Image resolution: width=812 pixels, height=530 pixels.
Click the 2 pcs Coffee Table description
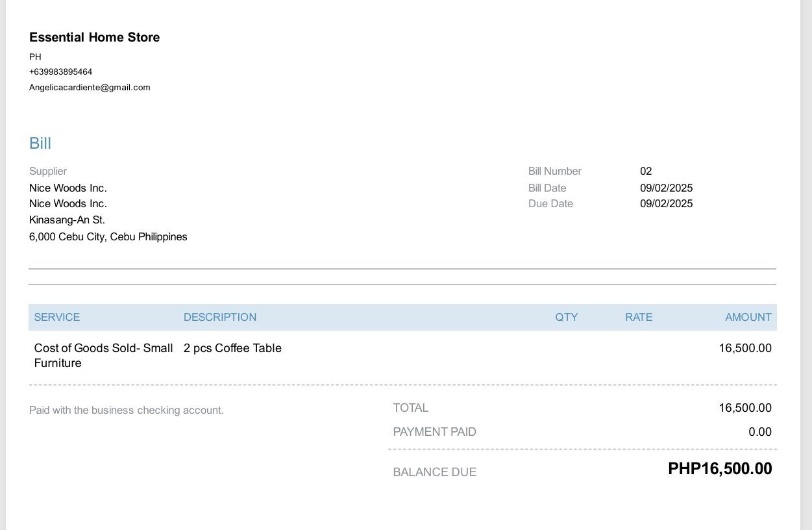tap(232, 348)
